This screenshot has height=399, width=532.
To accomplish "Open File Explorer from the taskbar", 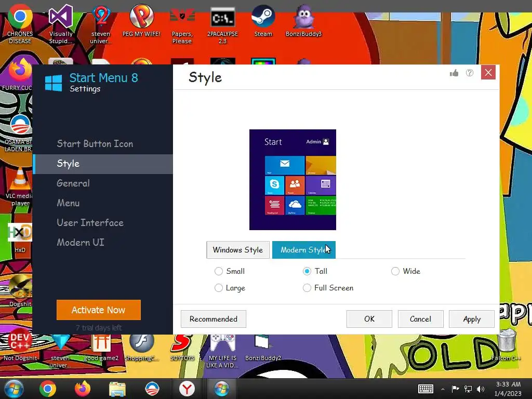I will click(x=117, y=389).
